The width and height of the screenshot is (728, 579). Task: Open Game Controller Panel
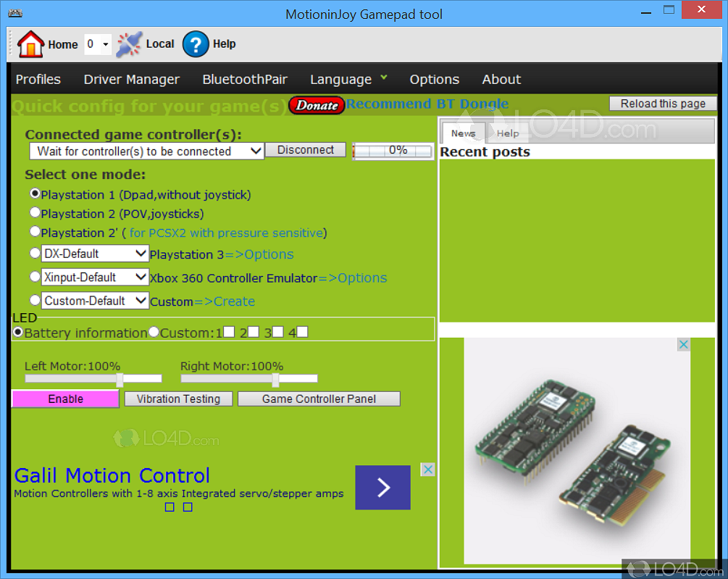click(x=319, y=399)
